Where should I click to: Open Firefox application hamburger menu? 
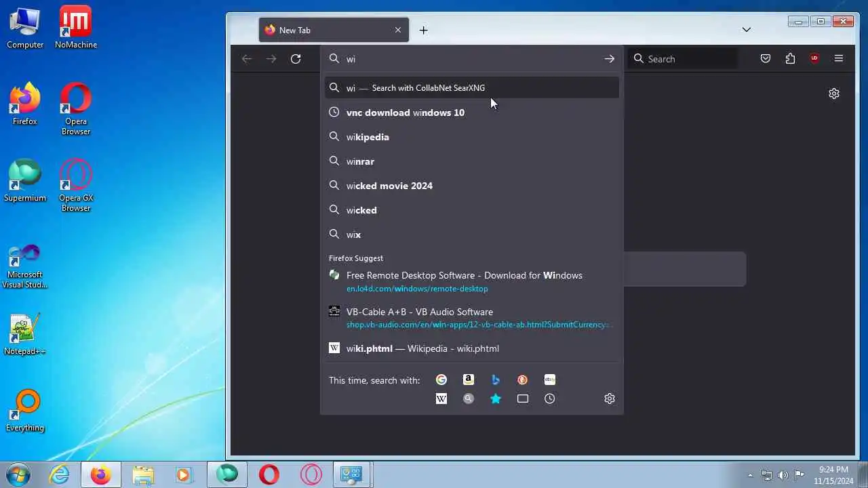click(x=839, y=59)
